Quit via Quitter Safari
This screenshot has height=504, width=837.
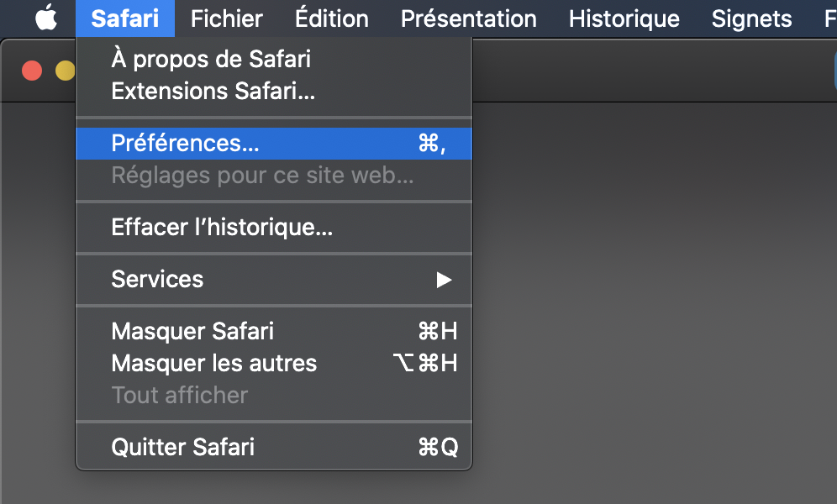tap(182, 447)
